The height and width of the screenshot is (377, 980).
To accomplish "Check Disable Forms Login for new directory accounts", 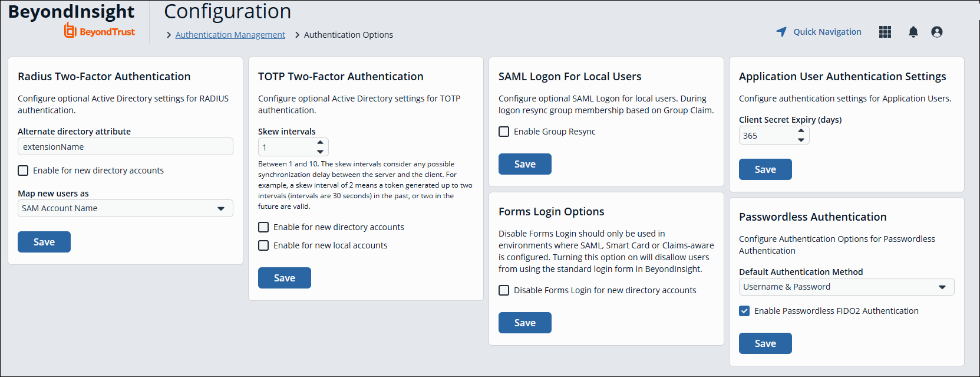I will pyautogui.click(x=504, y=290).
